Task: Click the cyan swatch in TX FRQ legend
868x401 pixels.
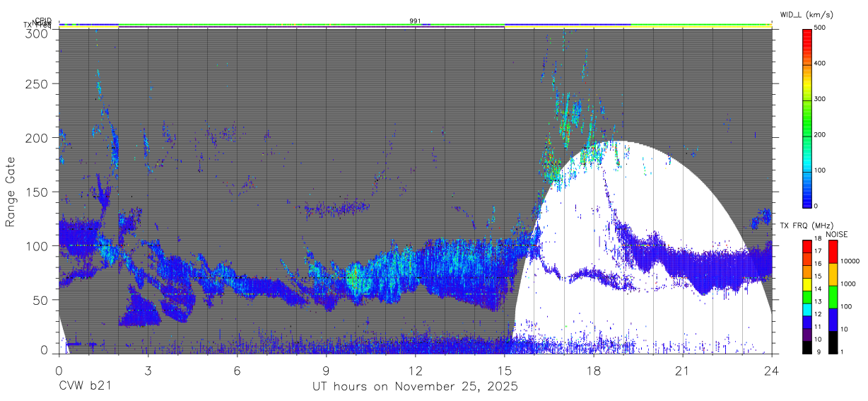Action: pyautogui.click(x=807, y=310)
